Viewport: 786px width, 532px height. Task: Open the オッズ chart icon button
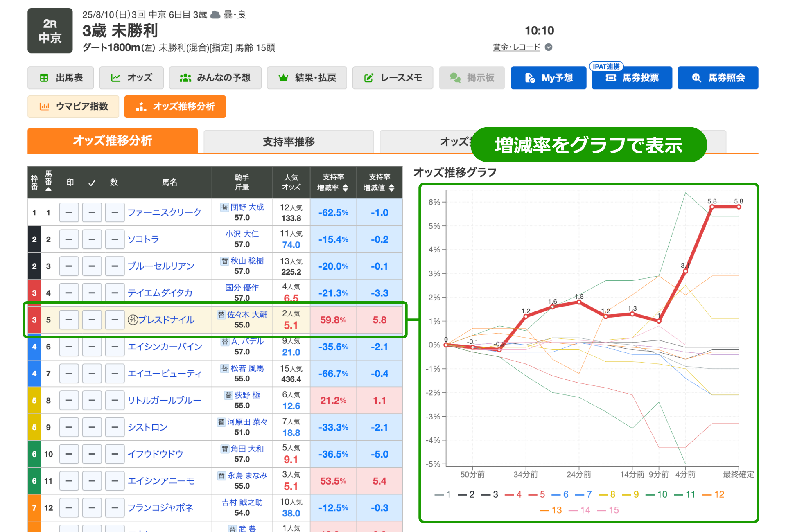tap(131, 78)
